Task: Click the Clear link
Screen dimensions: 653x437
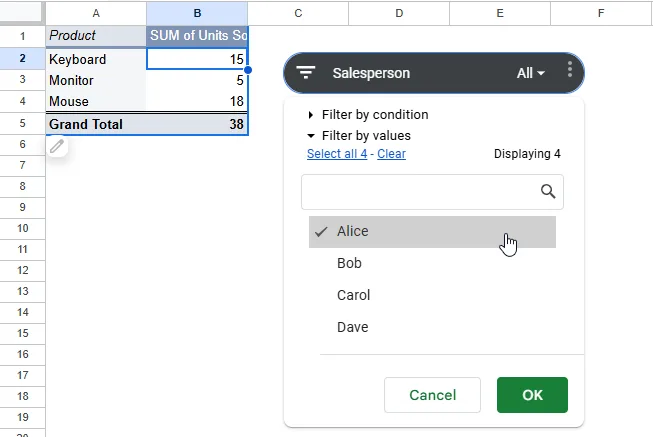Action: coord(391,154)
